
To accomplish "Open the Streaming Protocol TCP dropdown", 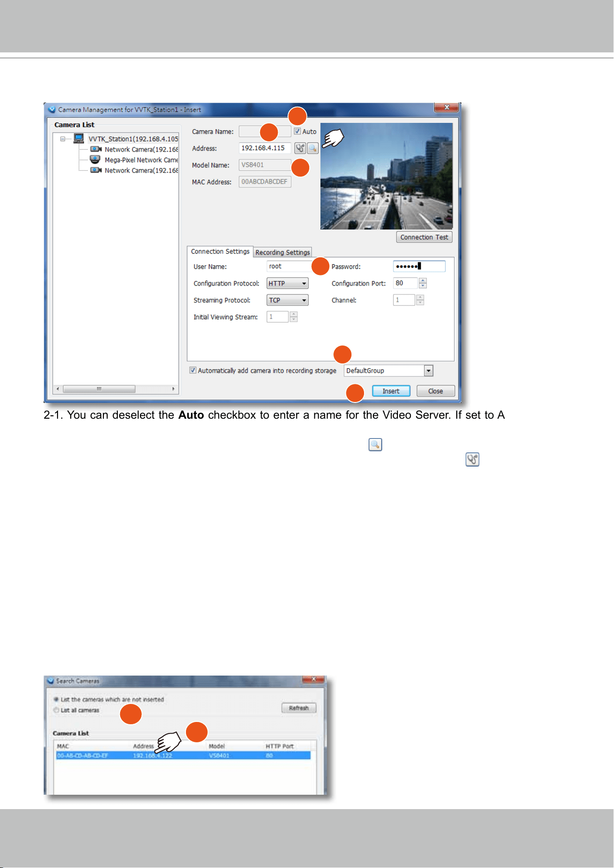I will (x=288, y=300).
